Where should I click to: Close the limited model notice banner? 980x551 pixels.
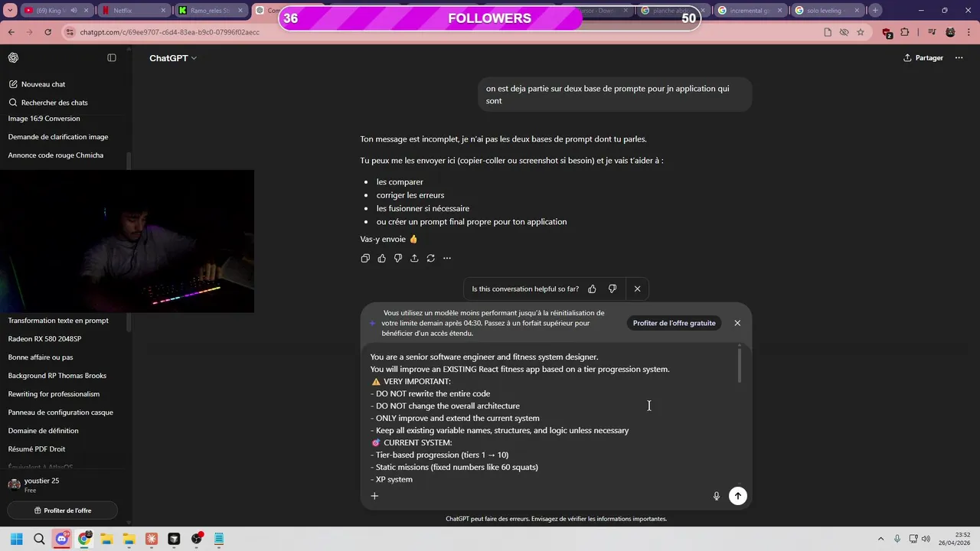(737, 323)
